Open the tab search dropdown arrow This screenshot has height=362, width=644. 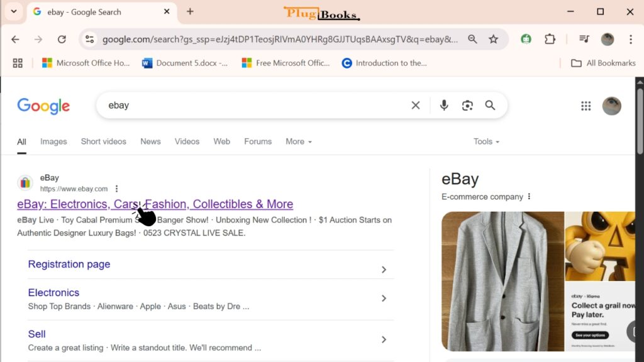[14, 11]
